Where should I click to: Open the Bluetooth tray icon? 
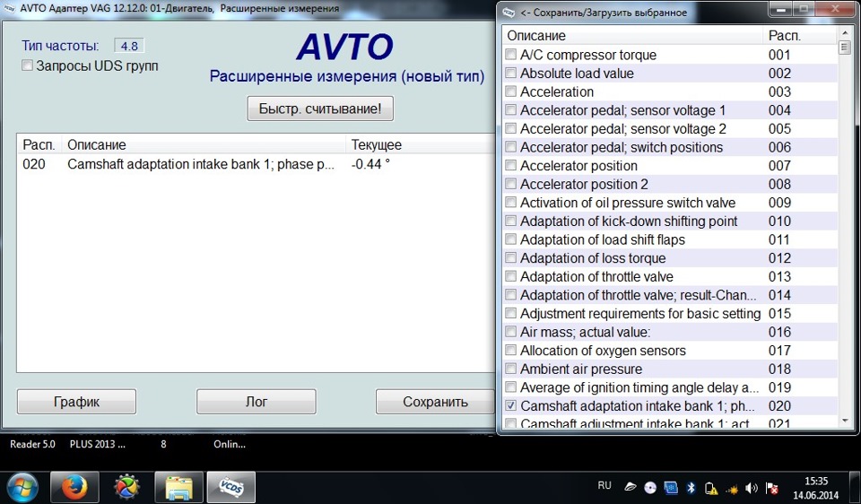tap(691, 488)
